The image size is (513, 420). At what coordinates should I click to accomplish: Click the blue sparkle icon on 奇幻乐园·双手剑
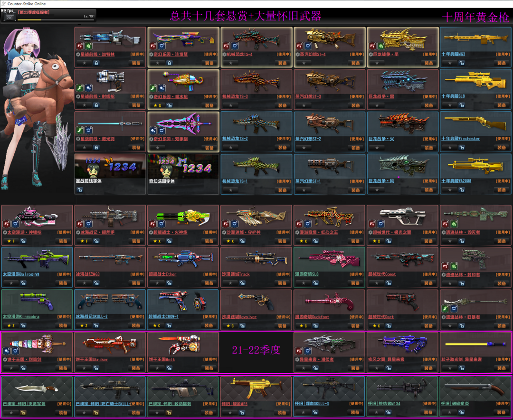[153, 130]
